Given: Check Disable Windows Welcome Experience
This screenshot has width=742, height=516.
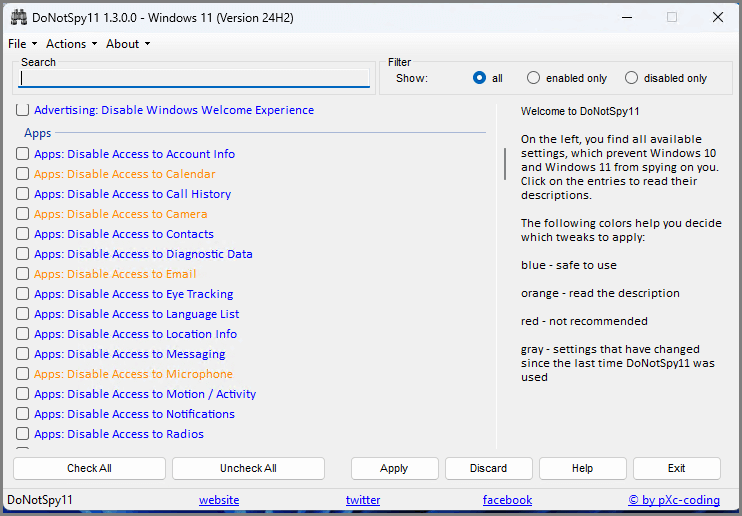Looking at the screenshot, I should 23,110.
